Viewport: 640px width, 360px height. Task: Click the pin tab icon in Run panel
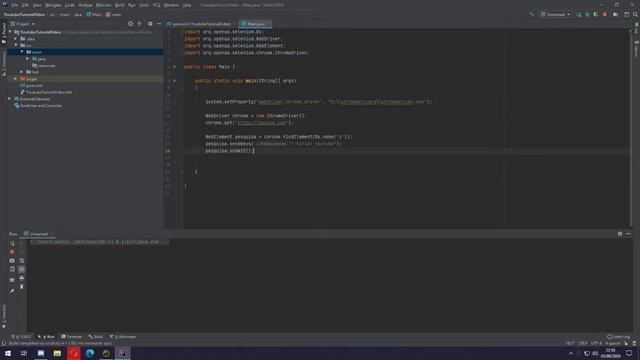[x=12, y=291]
